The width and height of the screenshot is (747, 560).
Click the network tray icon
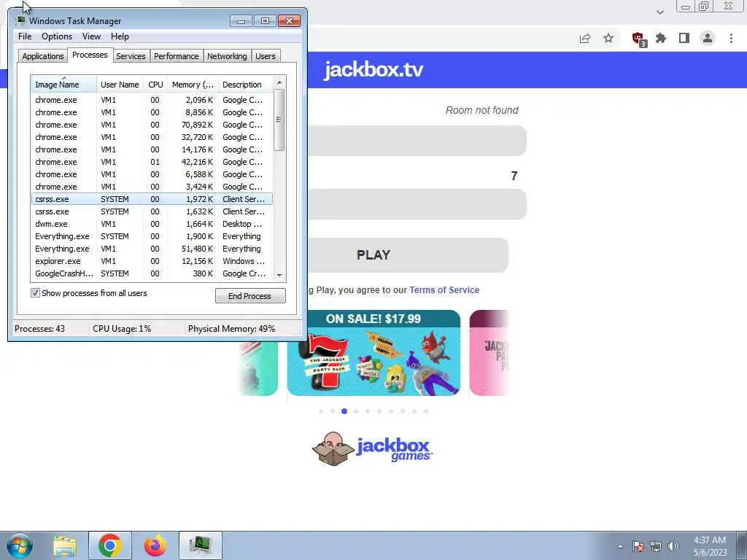656,546
